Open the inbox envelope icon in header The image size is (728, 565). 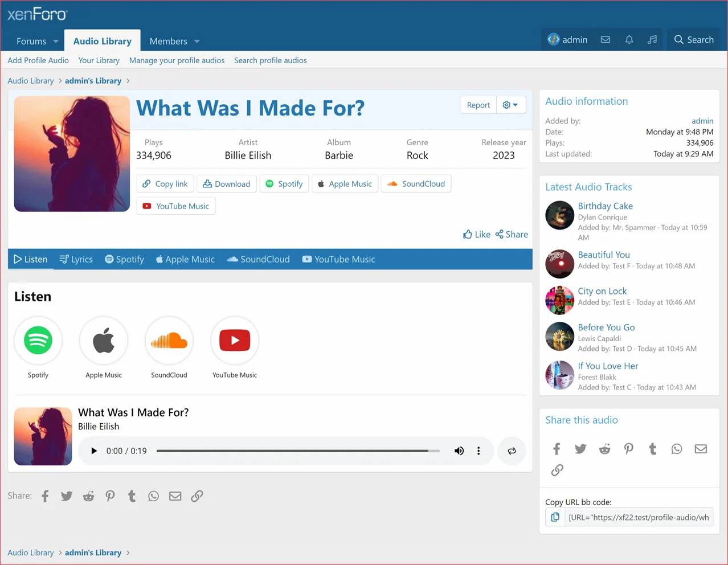(606, 40)
